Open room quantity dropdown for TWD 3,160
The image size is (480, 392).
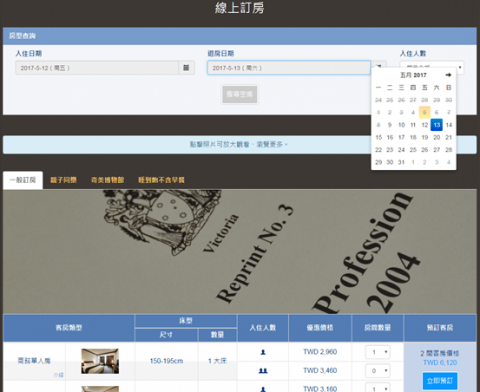(378, 389)
